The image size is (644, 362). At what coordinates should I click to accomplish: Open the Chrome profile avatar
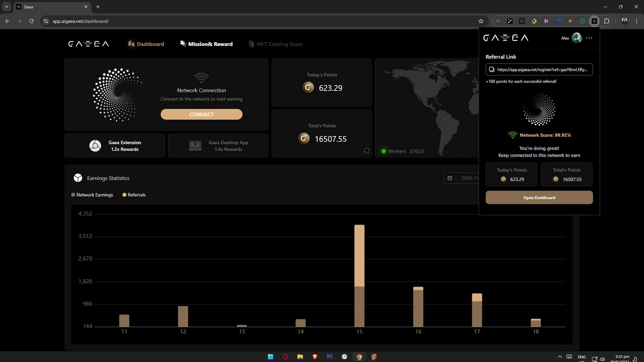(624, 21)
